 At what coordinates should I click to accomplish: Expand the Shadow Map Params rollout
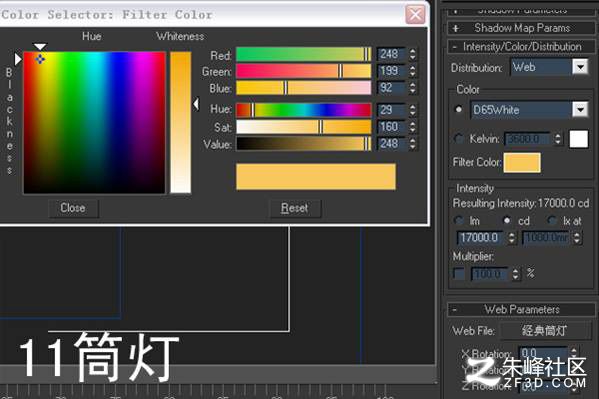pos(521,28)
